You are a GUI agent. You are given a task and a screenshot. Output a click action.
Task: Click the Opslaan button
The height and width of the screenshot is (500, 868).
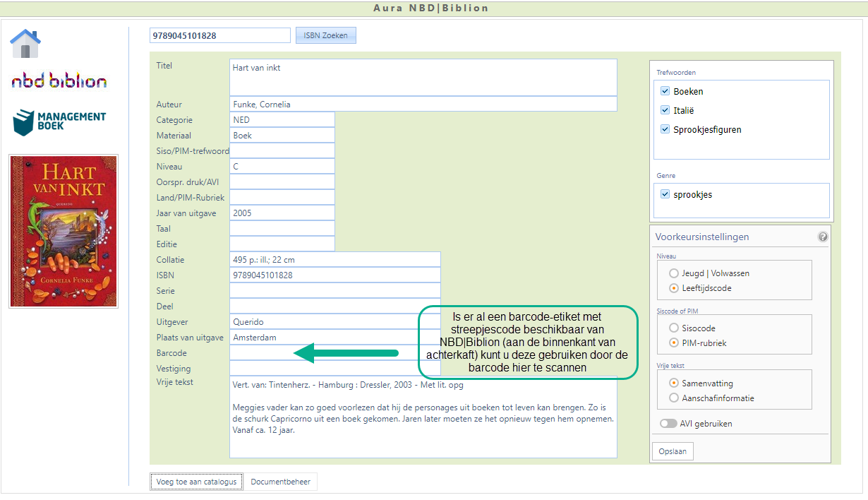[673, 451]
